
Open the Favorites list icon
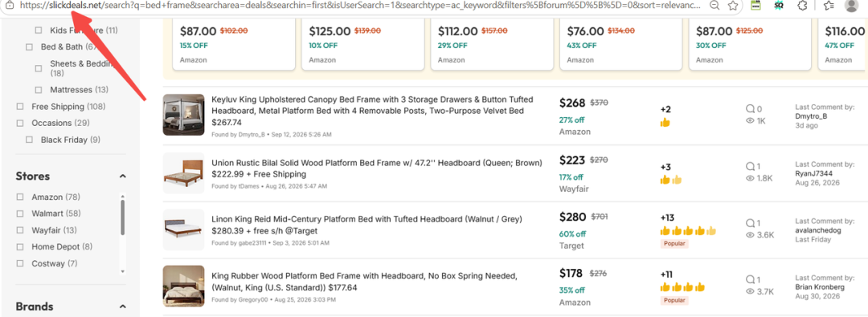tap(829, 6)
